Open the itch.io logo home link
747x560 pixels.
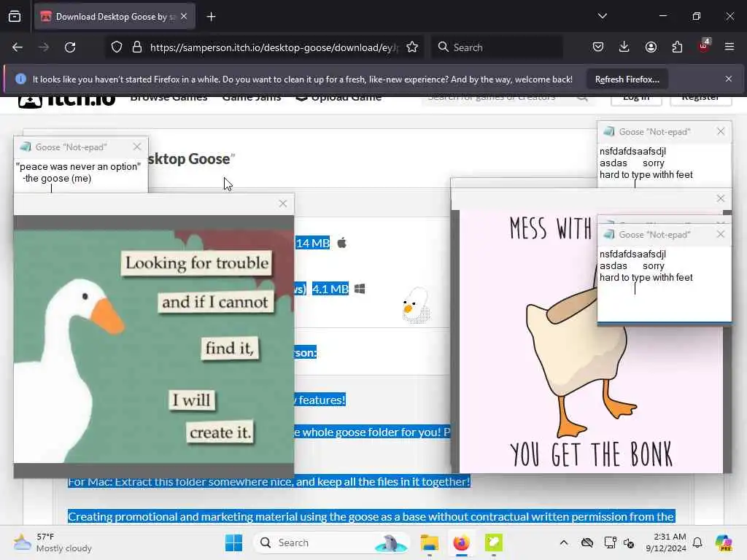click(66, 99)
